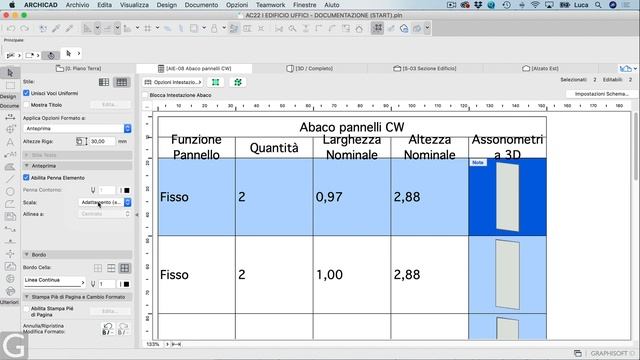Click the green fit-to-cells icon

tap(238, 82)
